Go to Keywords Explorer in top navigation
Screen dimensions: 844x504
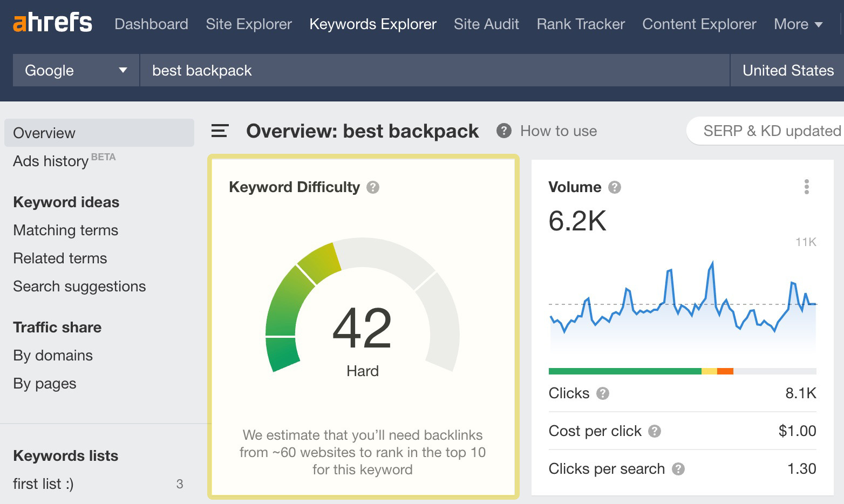pos(372,24)
